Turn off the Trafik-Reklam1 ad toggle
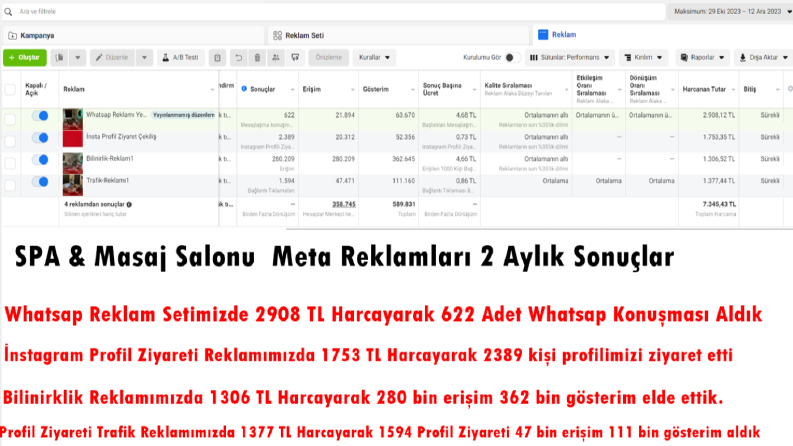Viewport: 793px width, 446px height. point(40,182)
